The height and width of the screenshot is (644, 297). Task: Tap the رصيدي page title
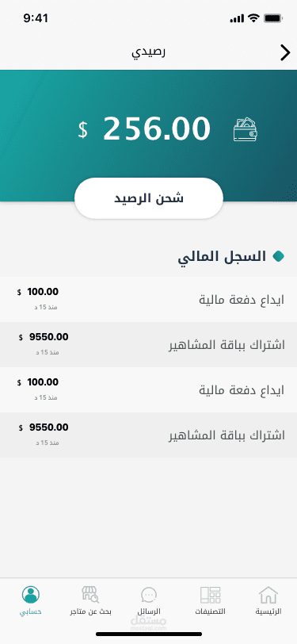point(149,53)
